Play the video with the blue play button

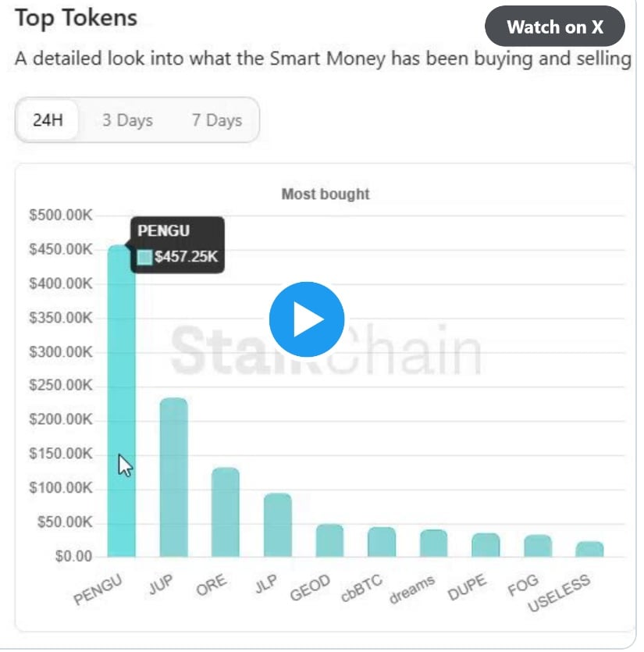[307, 319]
